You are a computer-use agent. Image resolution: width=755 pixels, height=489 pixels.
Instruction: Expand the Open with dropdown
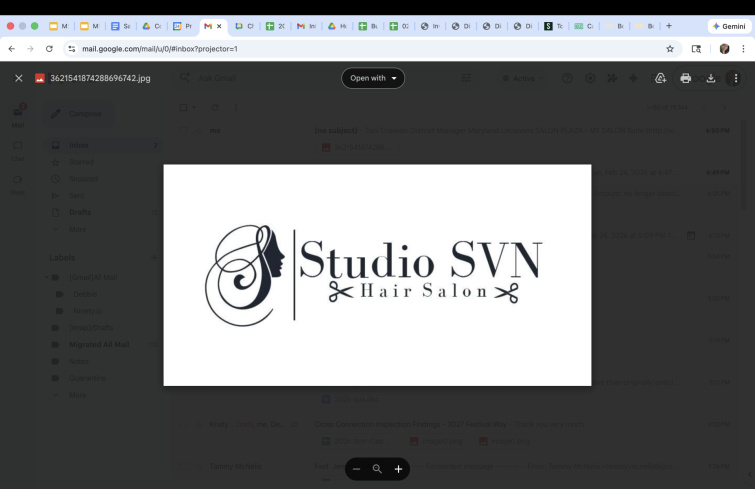[373, 78]
